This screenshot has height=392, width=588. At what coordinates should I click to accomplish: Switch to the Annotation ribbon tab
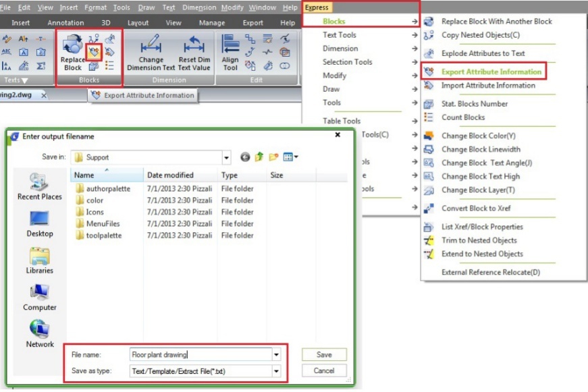(65, 22)
